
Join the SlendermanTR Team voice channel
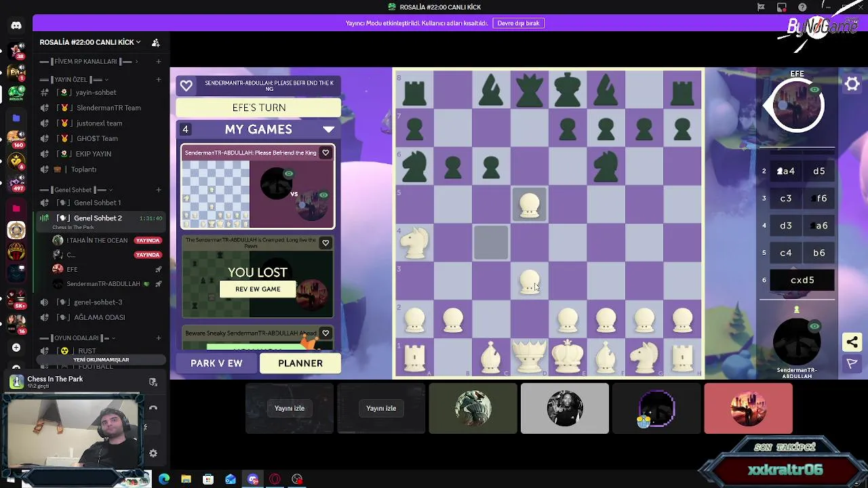click(100, 108)
